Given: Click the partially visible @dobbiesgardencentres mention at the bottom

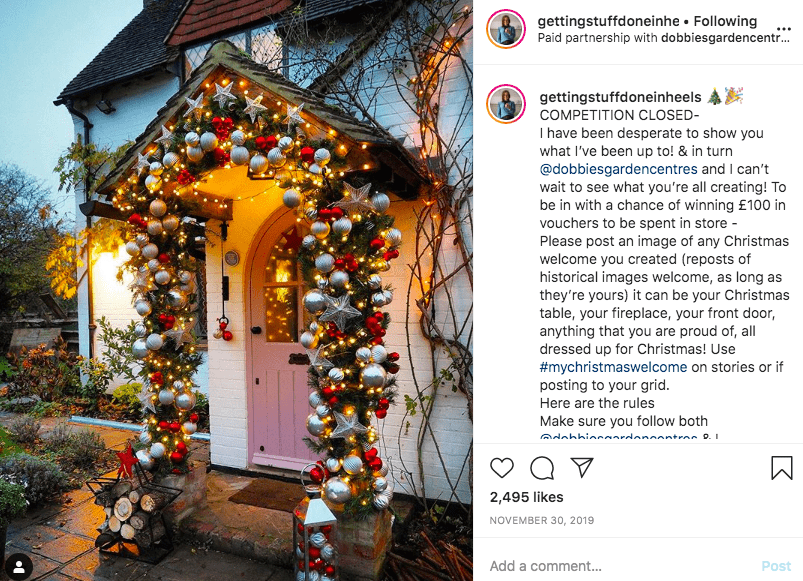Looking at the screenshot, I should tap(618, 438).
